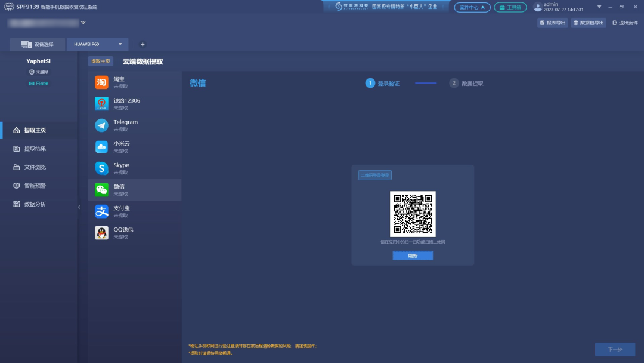Click step 2 数据提取 indicator
The height and width of the screenshot is (363, 644).
tap(466, 84)
